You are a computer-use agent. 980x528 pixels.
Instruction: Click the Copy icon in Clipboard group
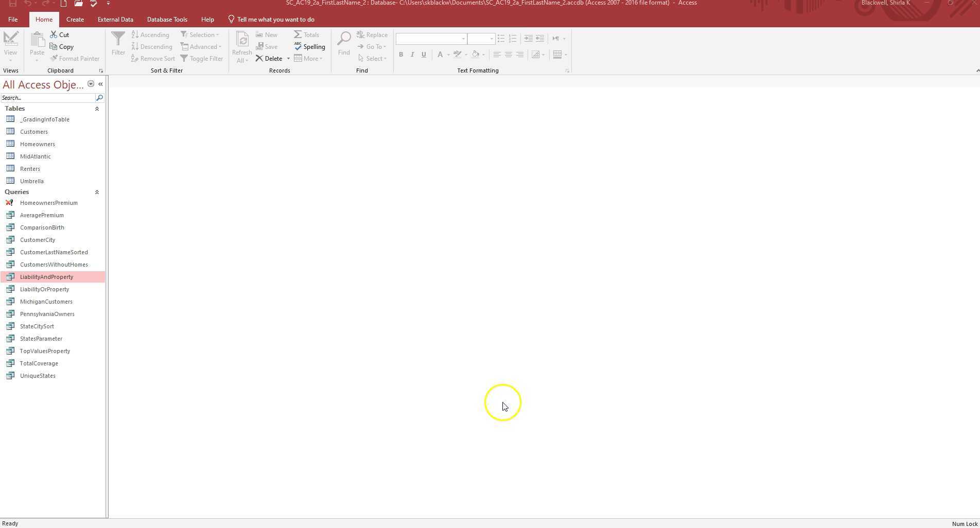(x=61, y=46)
